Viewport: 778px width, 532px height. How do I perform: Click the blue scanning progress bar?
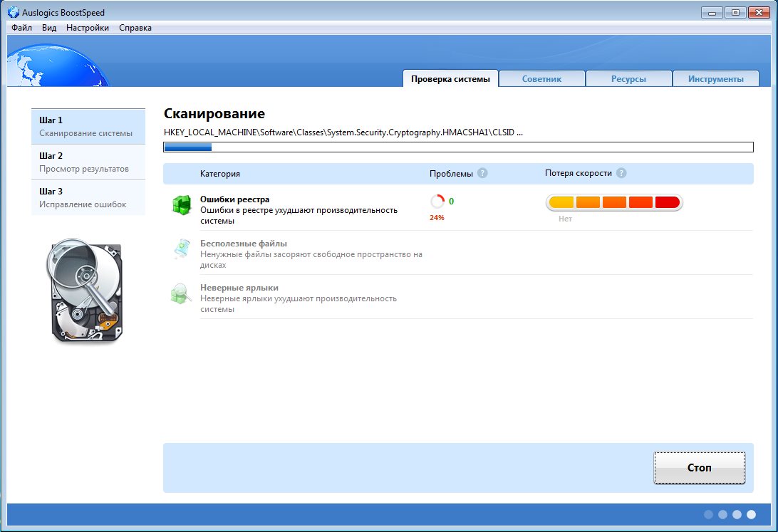pos(458,147)
